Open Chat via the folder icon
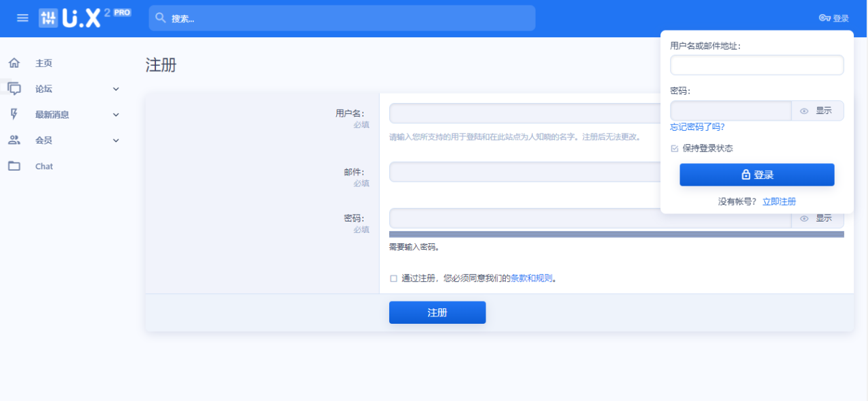This screenshot has height=401, width=868. click(x=14, y=166)
